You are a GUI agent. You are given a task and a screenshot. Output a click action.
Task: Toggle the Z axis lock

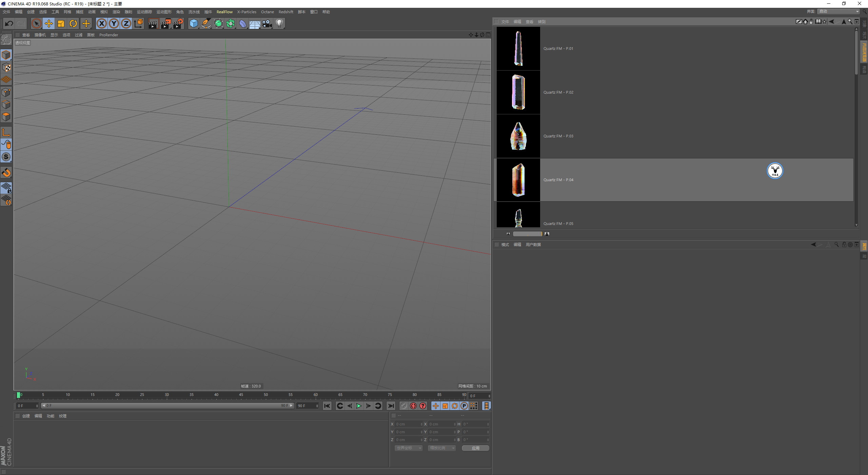pyautogui.click(x=126, y=23)
